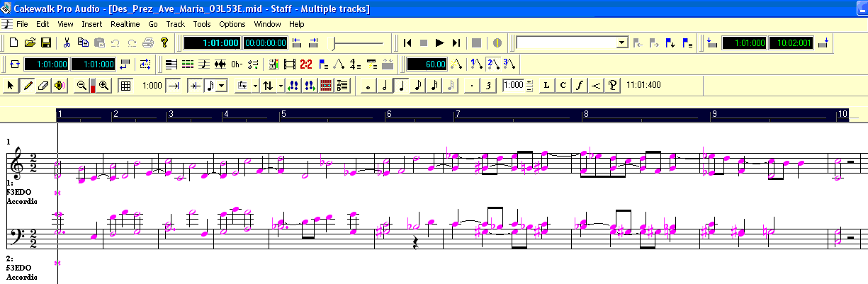The height and width of the screenshot is (284, 868).
Task: Choose the half note duration
Action: (385, 86)
